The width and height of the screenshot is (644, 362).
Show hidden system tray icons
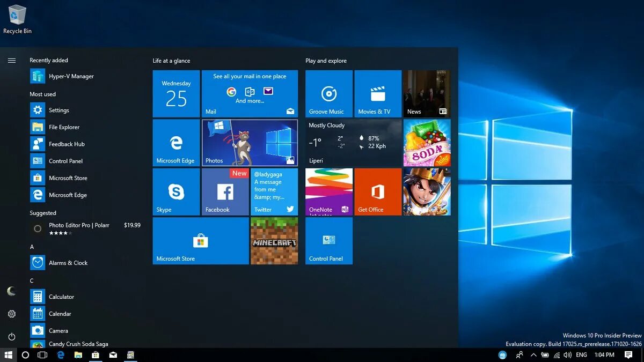pyautogui.click(x=533, y=355)
